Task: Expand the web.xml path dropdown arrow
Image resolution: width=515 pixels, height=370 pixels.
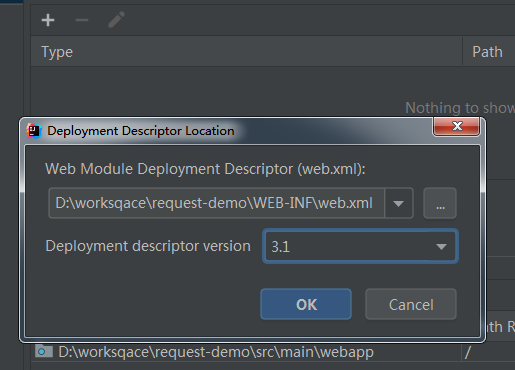Action: [x=399, y=203]
